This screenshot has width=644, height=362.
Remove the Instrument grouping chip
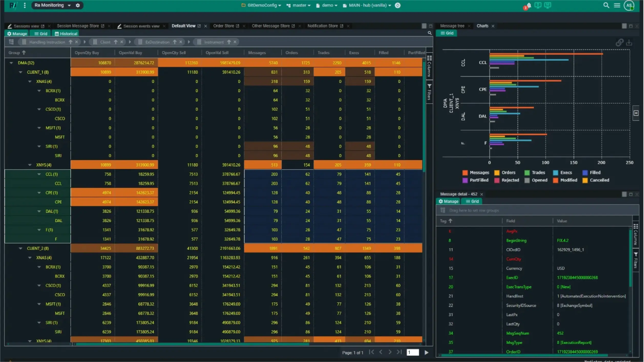pyautogui.click(x=235, y=42)
